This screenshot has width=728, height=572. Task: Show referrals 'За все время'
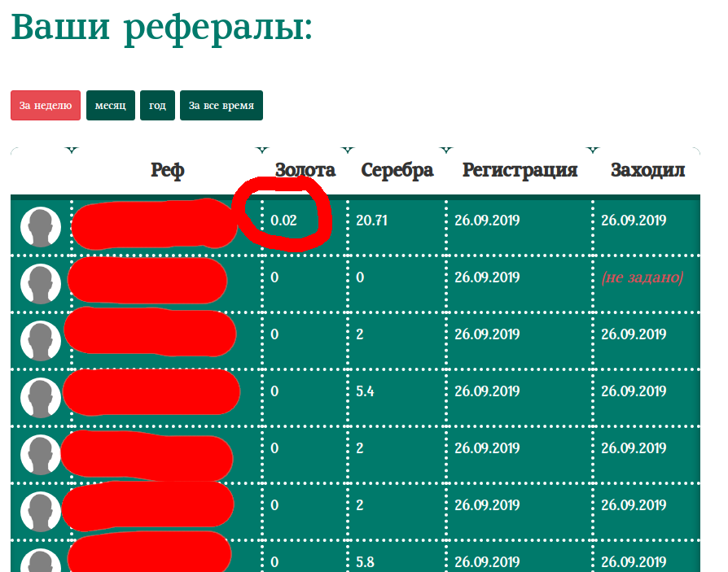(x=221, y=105)
